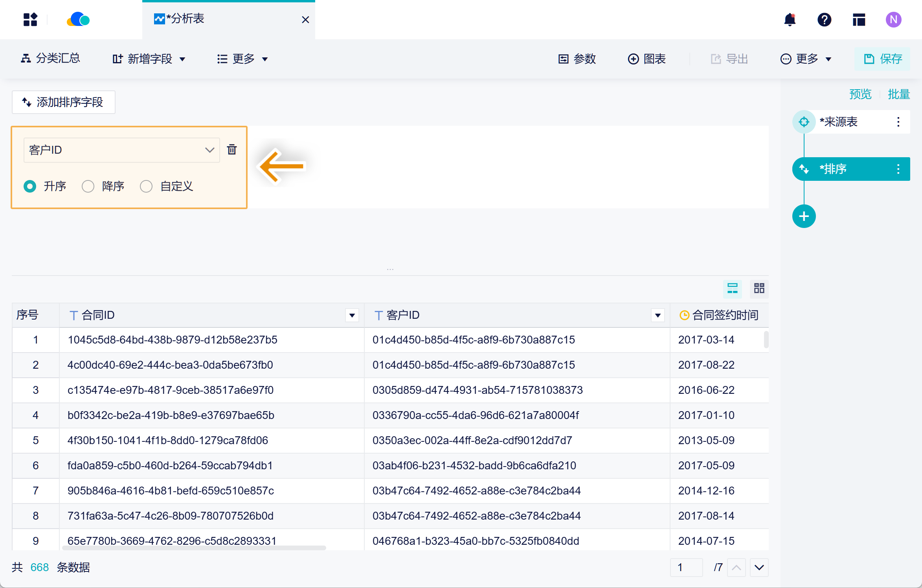This screenshot has width=922, height=588.
Task: Open *来源表 step three-dot menu
Action: click(x=898, y=122)
